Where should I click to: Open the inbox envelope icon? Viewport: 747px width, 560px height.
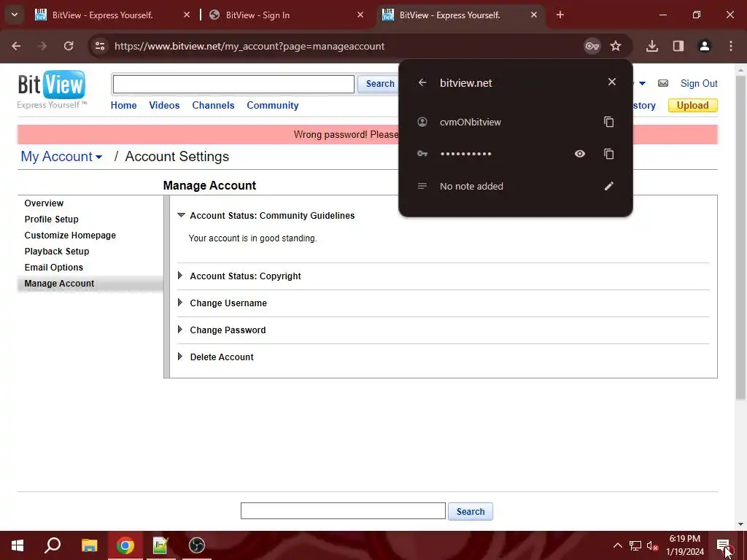tap(662, 83)
